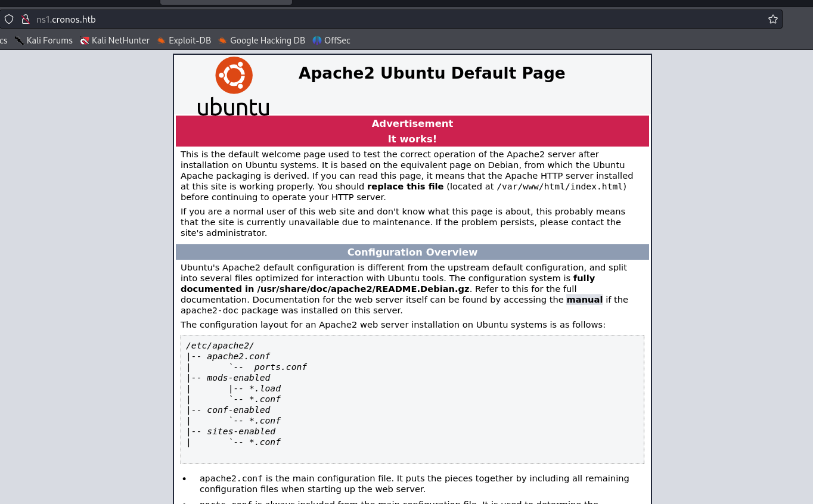Select the browser tab at top
The width and height of the screenshot is (813, 504).
coord(226,2)
